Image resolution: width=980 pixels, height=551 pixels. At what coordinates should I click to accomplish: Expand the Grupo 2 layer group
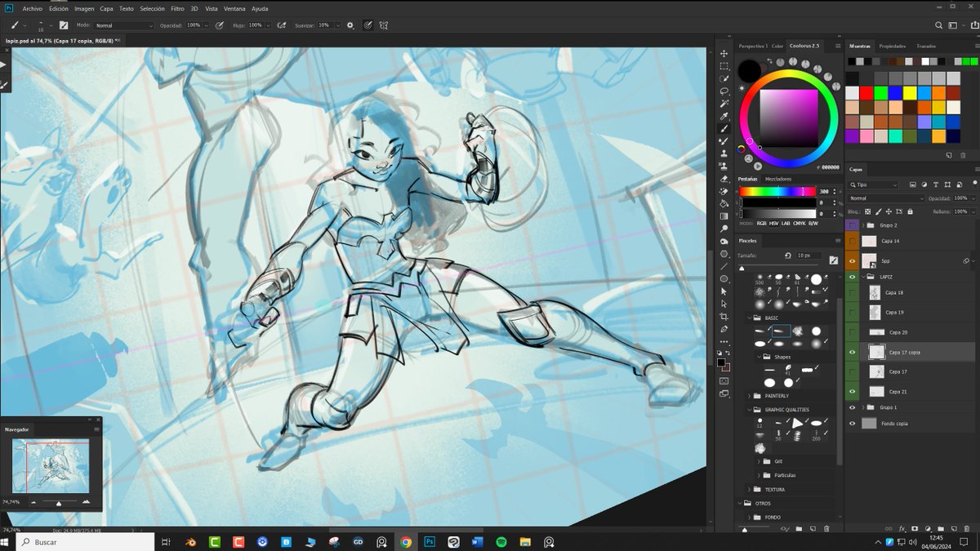pyautogui.click(x=863, y=225)
